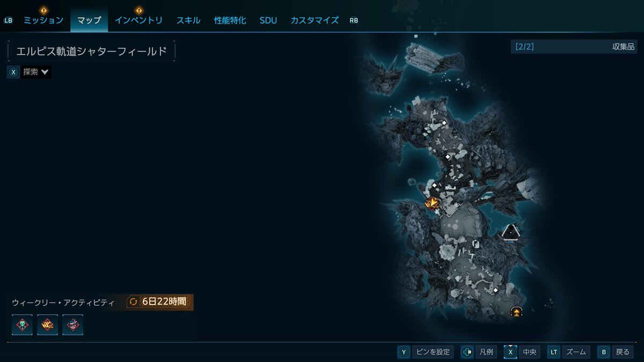
Task: Center the map with 中央
Action: (x=522, y=352)
